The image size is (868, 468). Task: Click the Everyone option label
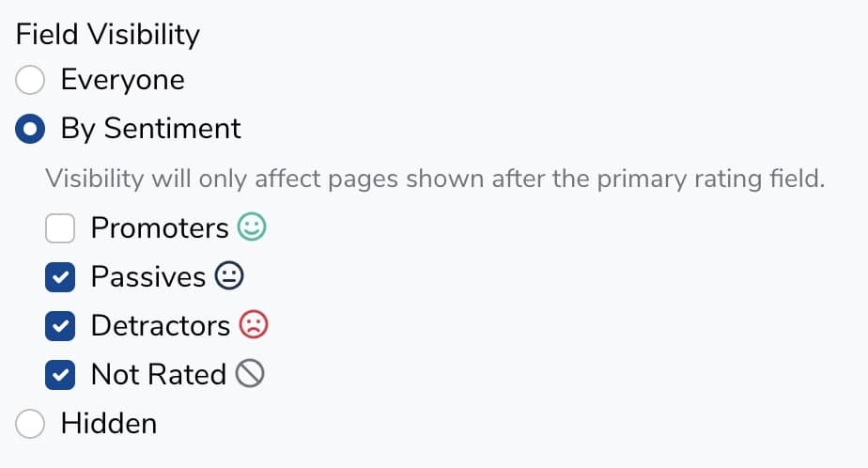[x=122, y=80]
